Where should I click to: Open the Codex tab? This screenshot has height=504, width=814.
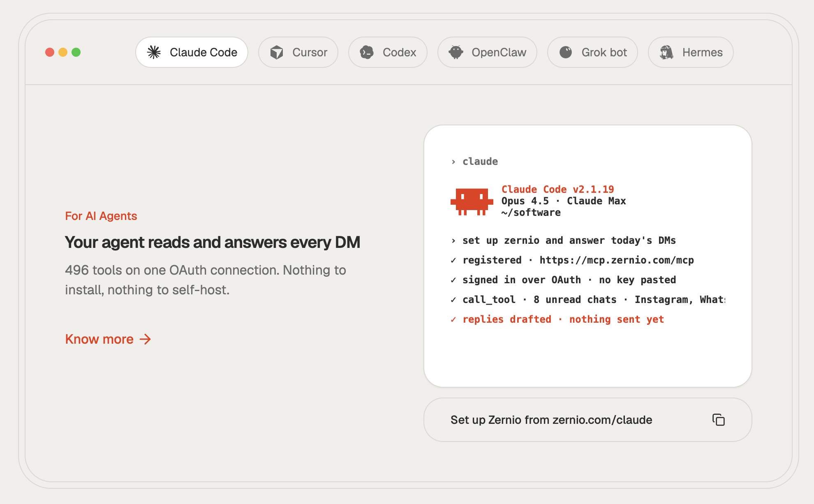pyautogui.click(x=388, y=52)
